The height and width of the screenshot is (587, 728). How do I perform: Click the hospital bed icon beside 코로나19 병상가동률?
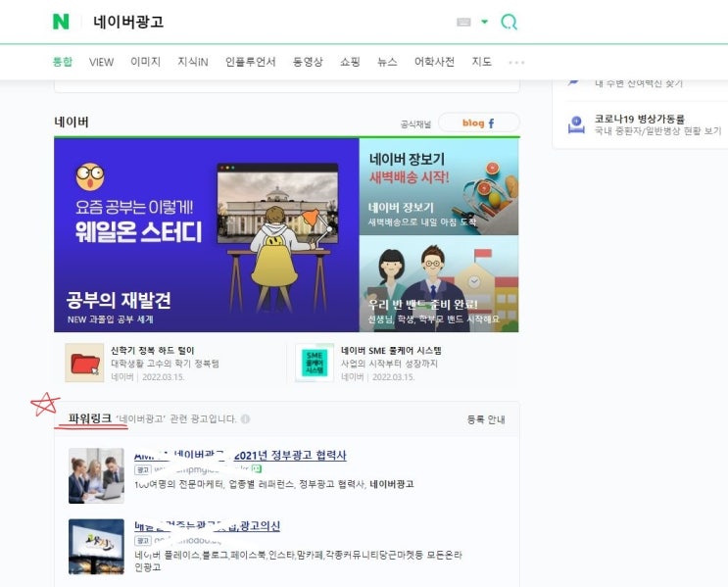[x=576, y=124]
